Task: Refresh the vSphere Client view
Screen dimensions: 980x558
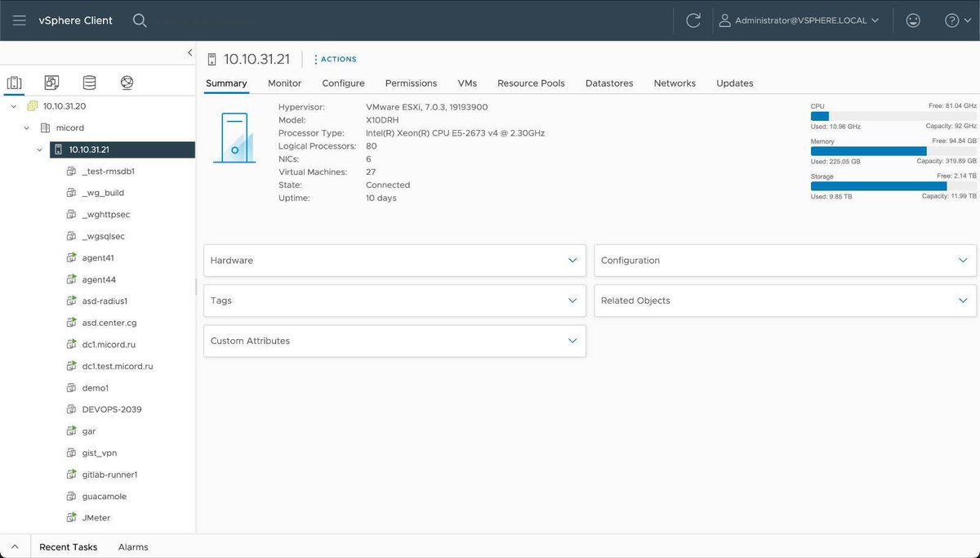Action: (x=693, y=20)
